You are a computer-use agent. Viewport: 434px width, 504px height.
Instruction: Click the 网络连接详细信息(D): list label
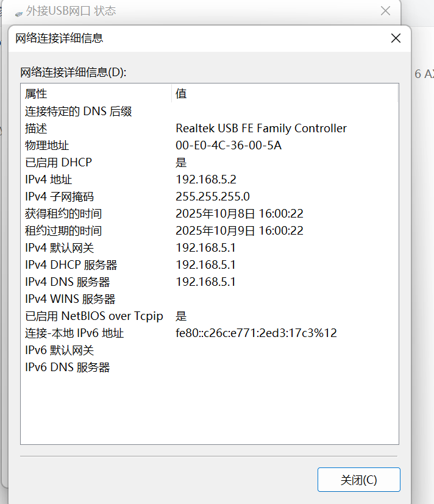point(73,72)
